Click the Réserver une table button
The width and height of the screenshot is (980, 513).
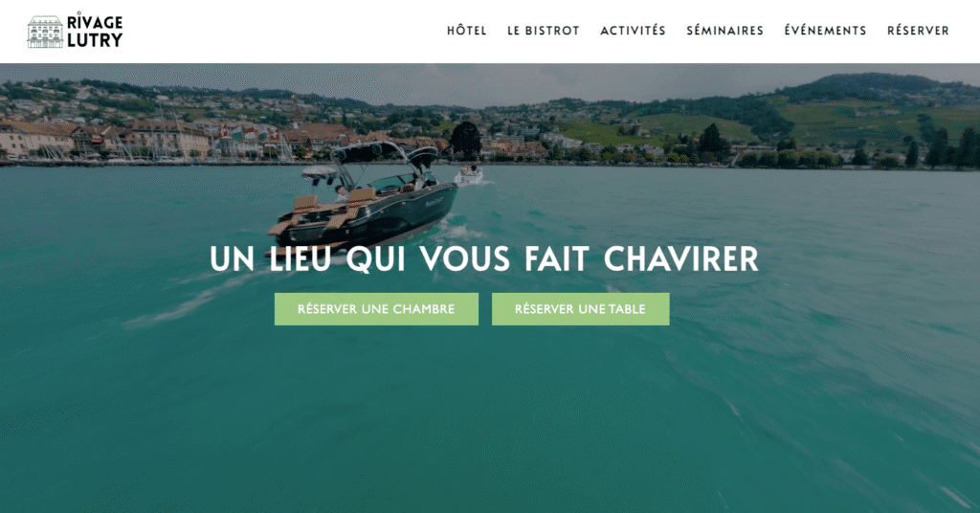580,309
